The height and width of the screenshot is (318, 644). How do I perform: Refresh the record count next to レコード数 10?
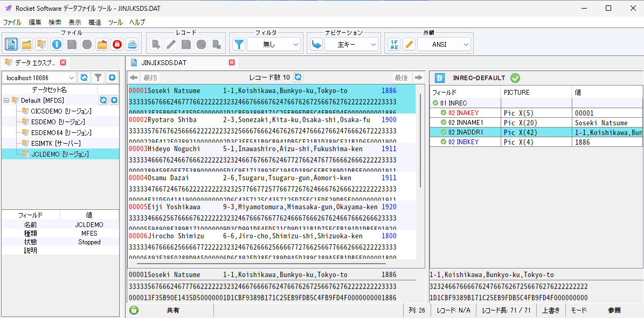(298, 77)
